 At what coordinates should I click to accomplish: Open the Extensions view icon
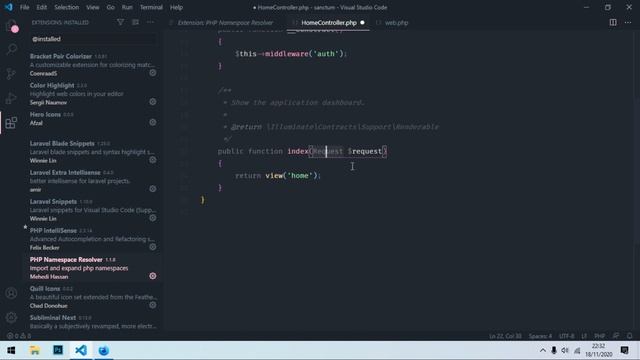11,122
